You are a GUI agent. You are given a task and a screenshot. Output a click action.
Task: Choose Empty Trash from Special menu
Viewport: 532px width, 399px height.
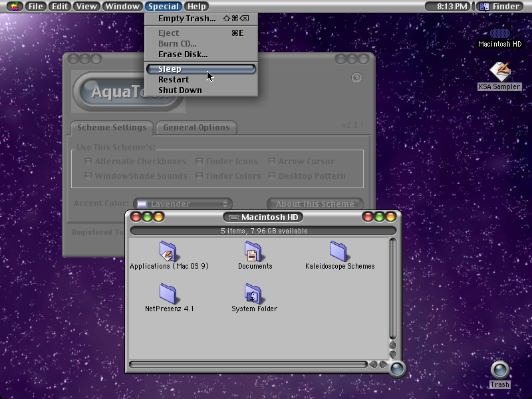pos(201,19)
